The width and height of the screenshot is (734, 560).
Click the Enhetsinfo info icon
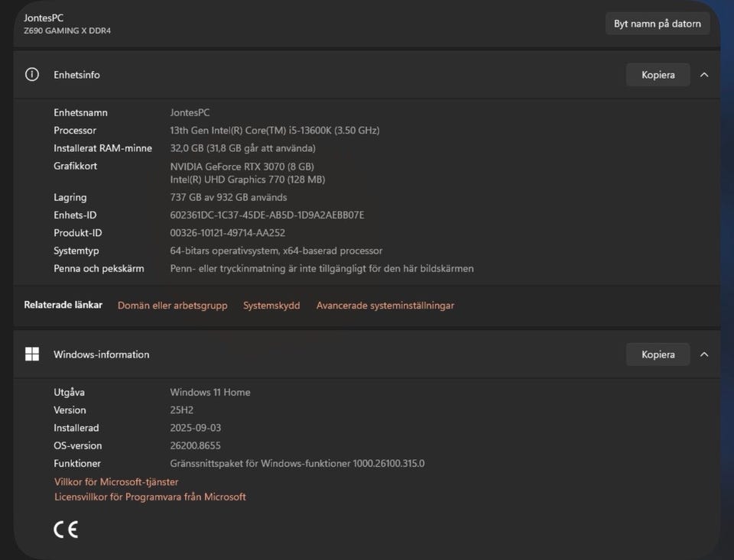pos(32,74)
